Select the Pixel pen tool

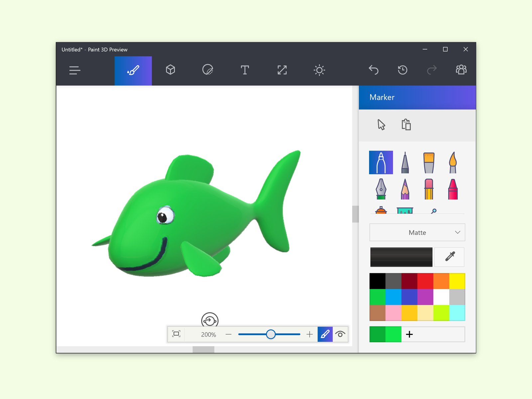click(x=381, y=189)
